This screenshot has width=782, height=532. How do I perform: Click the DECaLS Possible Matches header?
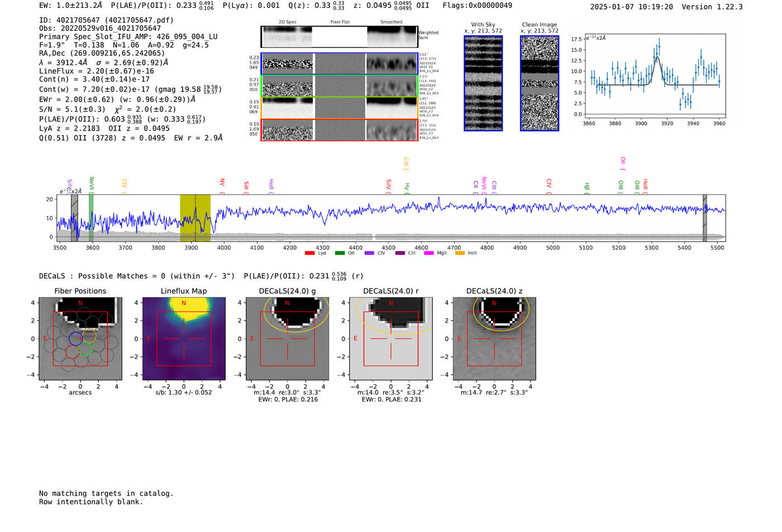tap(137, 276)
